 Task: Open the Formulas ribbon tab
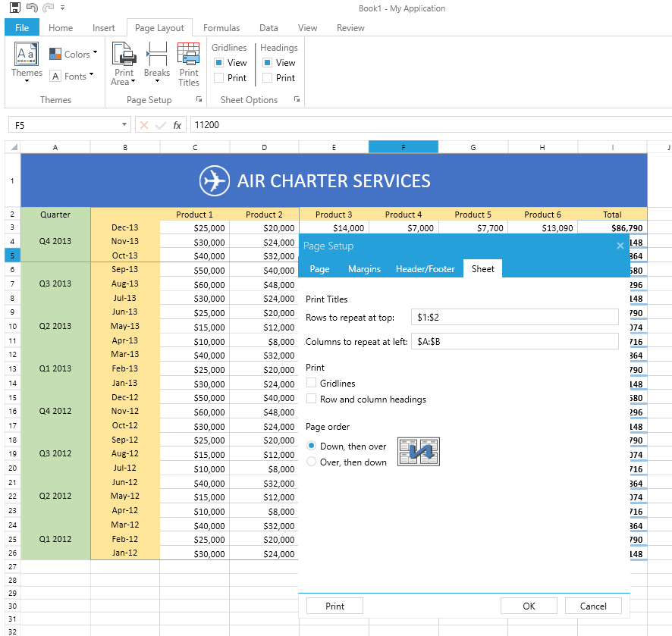pyautogui.click(x=221, y=27)
